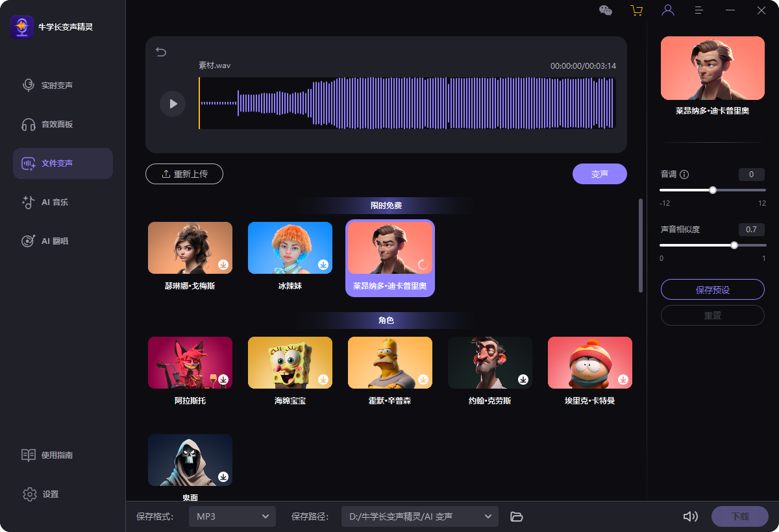Select the 霍默•辛普森 voice thumbnail
Image resolution: width=779 pixels, height=532 pixels.
point(390,363)
